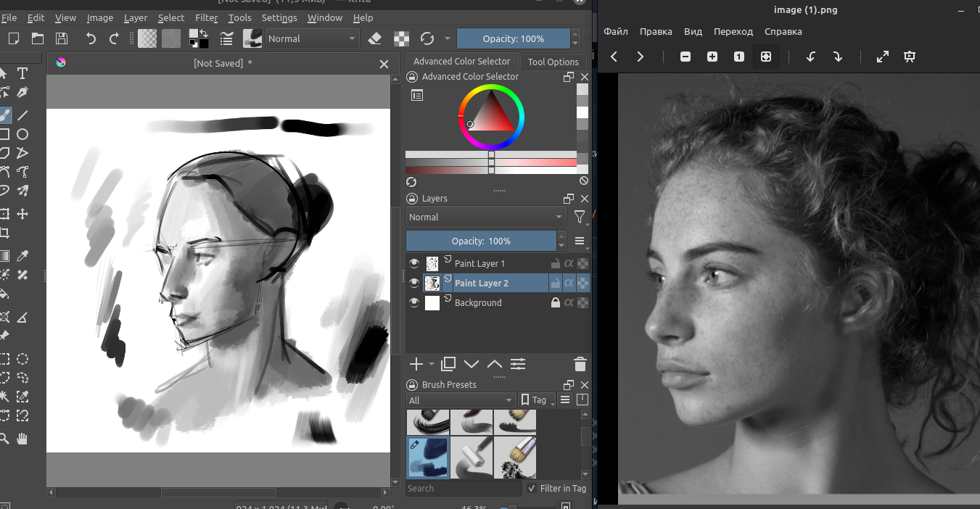Toggle the Filter in Tag checkbox
This screenshot has width=980, height=509.
(532, 489)
